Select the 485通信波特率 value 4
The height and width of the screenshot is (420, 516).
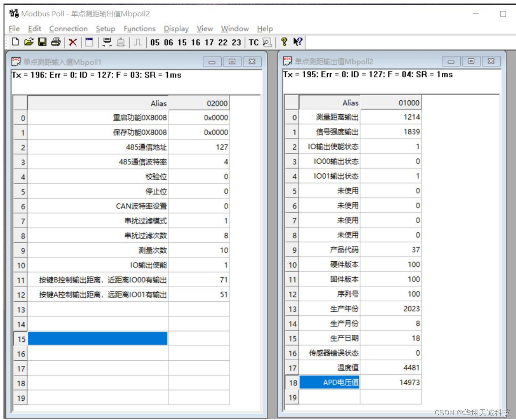click(x=199, y=162)
